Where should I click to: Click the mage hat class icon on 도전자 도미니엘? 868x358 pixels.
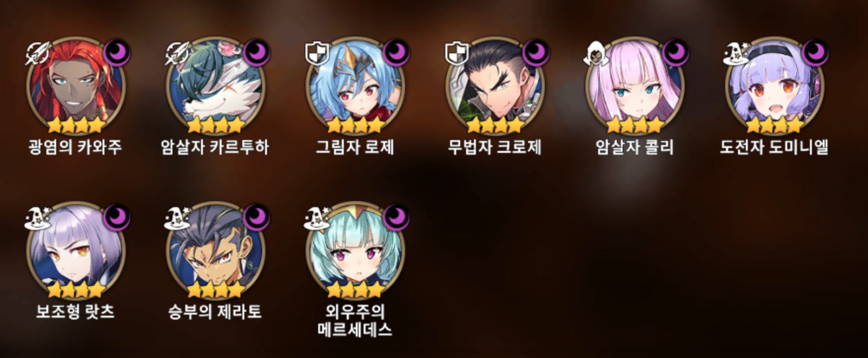(736, 53)
